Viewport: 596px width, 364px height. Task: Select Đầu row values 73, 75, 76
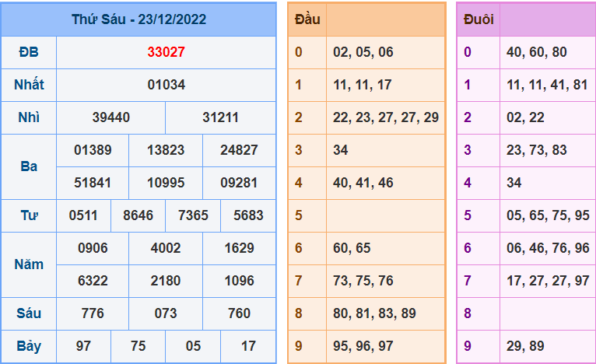point(363,281)
